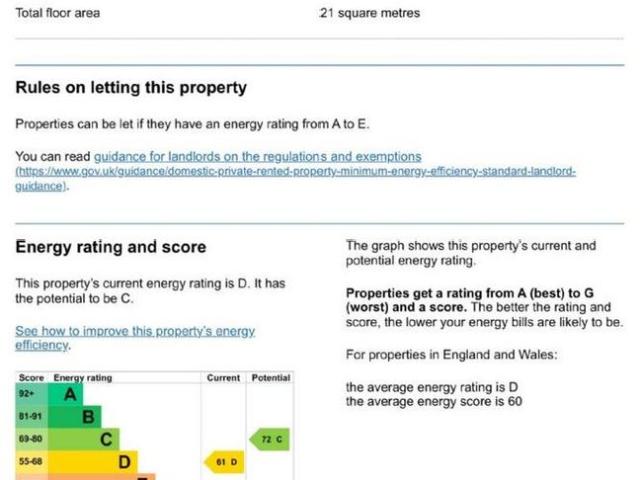This screenshot has height=480, width=640.
Task: Select the yellow D rating band
Action: click(124, 461)
